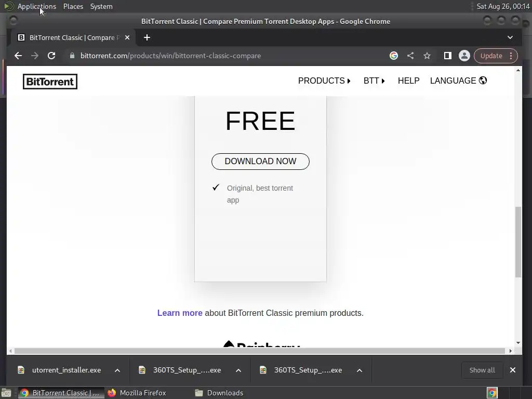This screenshot has height=399, width=532.
Task: Click the DOWNLOAD NOW button
Action: (x=260, y=161)
